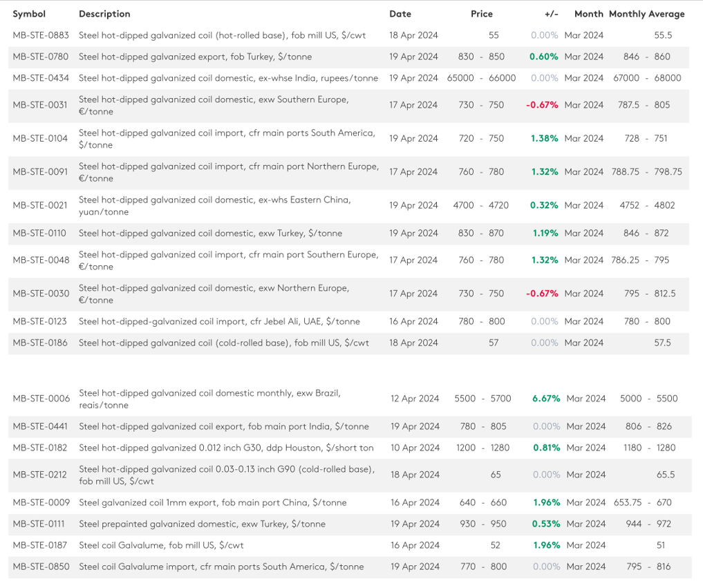Open symbol MB-STE-0883
This screenshot has width=703, height=588.
point(40,35)
